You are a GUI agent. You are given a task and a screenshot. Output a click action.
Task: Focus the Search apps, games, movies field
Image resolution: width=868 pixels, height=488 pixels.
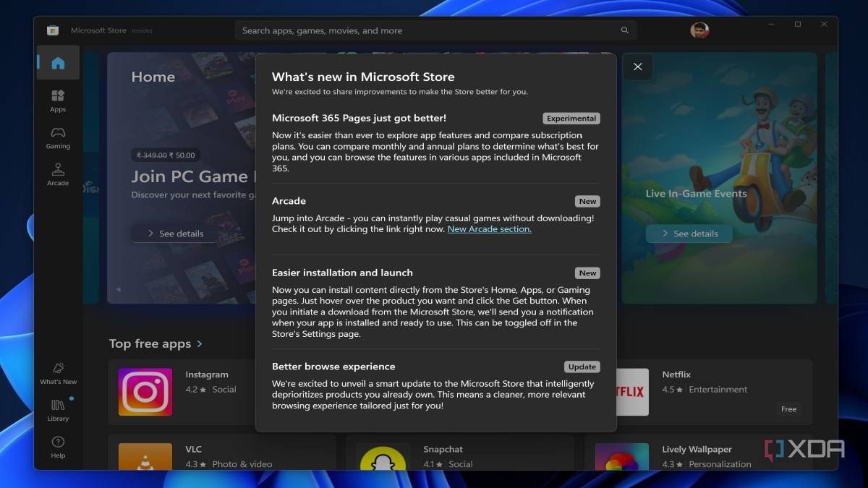click(435, 30)
